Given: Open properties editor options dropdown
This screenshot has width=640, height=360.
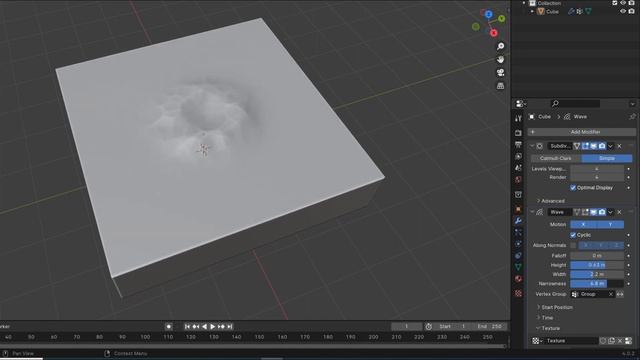Looking at the screenshot, I should point(632,104).
